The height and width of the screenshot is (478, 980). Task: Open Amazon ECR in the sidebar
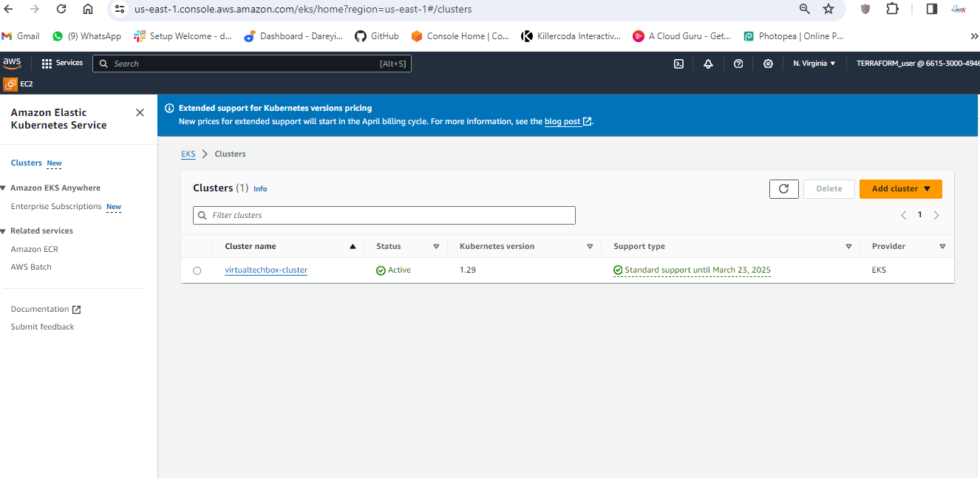click(x=34, y=250)
